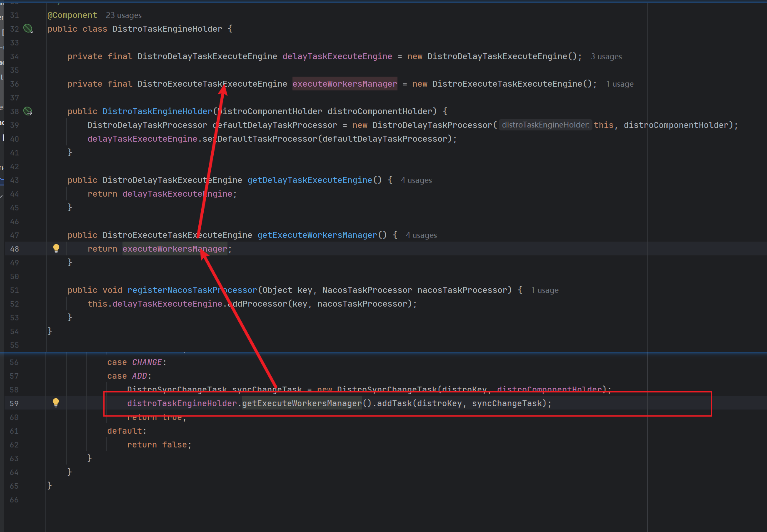
Task: Click executeWorkersManager in the return statement
Action: pos(175,249)
